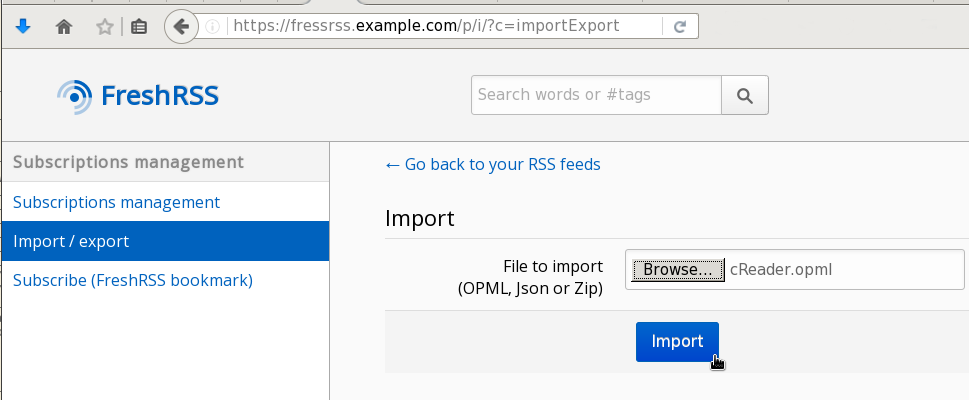Reload the current page

(680, 27)
